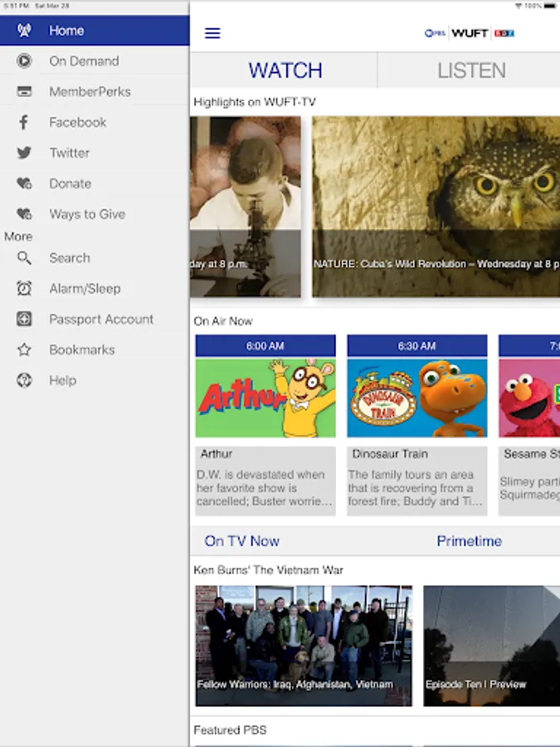Play Episode Ten Preview video

tap(491, 646)
